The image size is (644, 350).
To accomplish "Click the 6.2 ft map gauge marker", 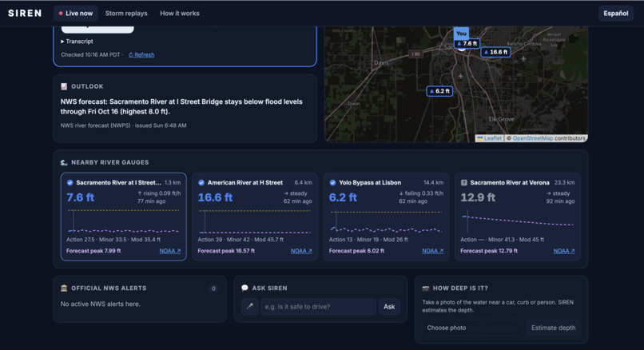I will pos(439,91).
